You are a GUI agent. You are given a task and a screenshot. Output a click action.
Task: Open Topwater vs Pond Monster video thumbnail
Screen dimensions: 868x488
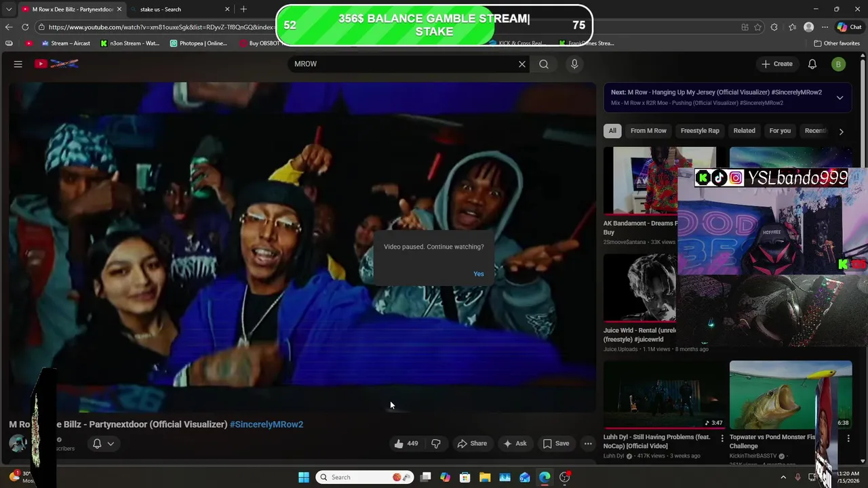[x=791, y=394]
